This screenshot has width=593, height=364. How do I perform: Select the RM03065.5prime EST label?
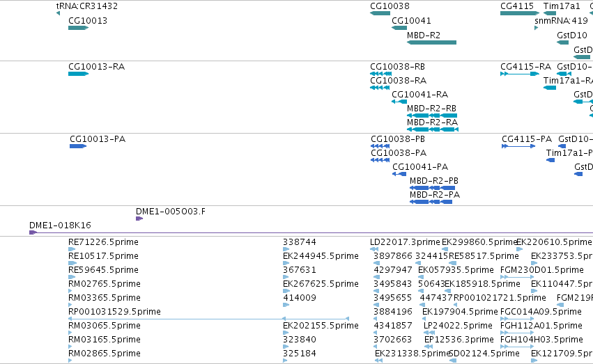(105, 326)
